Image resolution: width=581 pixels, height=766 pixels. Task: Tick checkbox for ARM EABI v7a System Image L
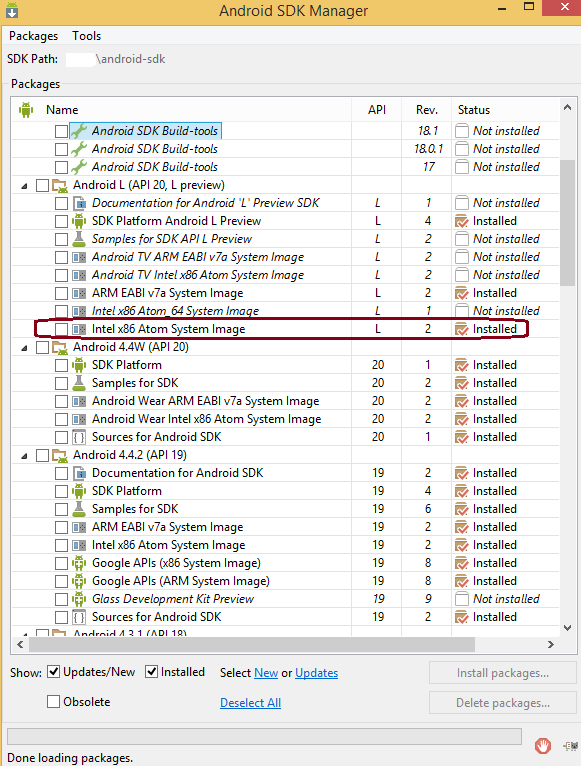click(x=62, y=293)
